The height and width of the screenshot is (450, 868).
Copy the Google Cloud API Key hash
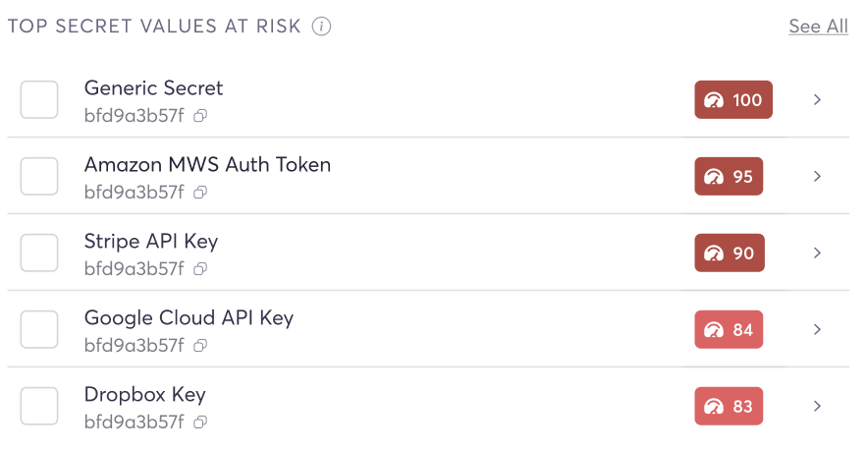200,346
